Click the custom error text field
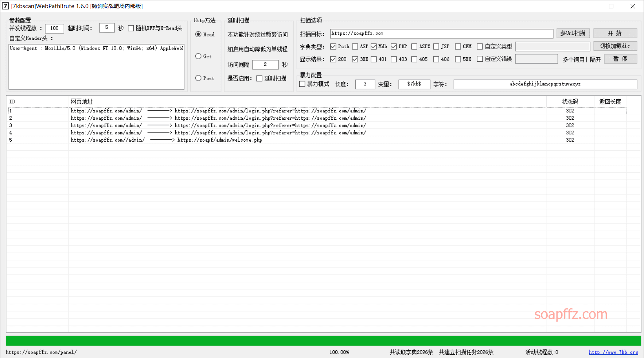The width and height of the screenshot is (644, 358). 536,59
